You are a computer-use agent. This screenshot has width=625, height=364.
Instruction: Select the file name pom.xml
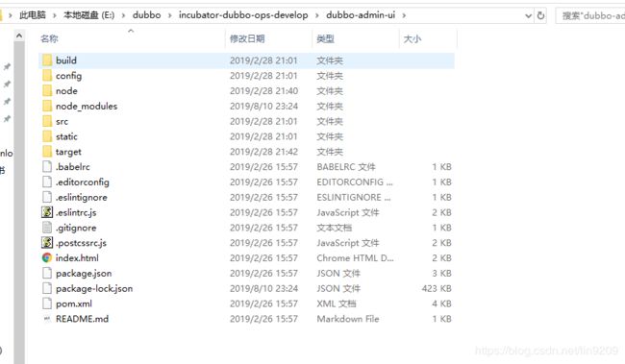[x=74, y=303]
